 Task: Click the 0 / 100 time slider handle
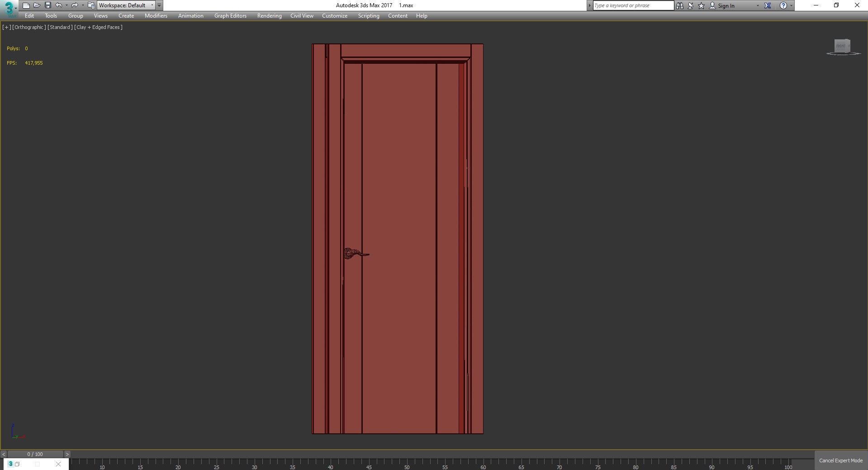[x=35, y=454]
